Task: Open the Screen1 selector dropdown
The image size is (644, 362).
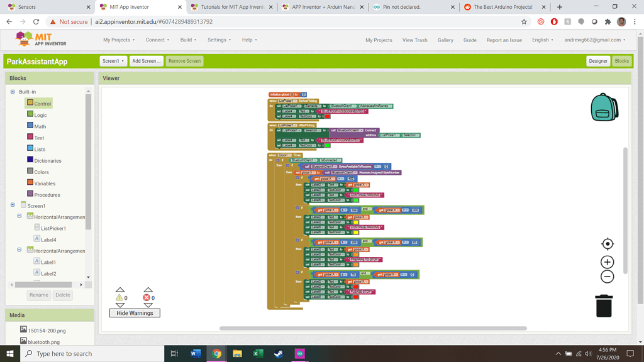Action: point(114,61)
